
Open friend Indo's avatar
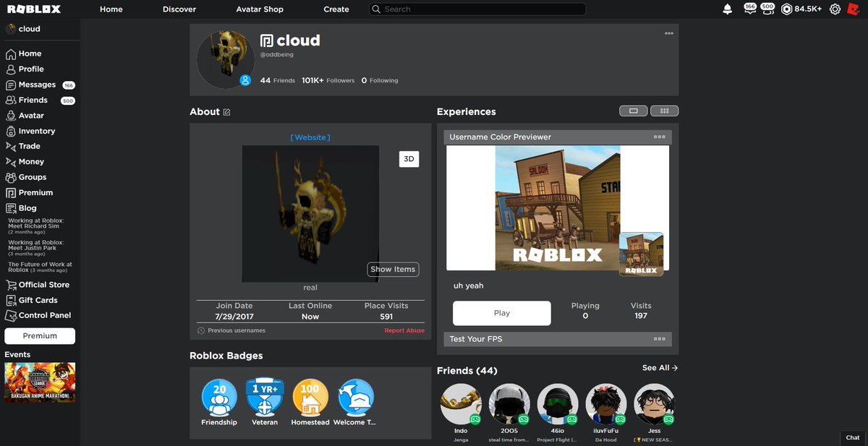point(461,404)
